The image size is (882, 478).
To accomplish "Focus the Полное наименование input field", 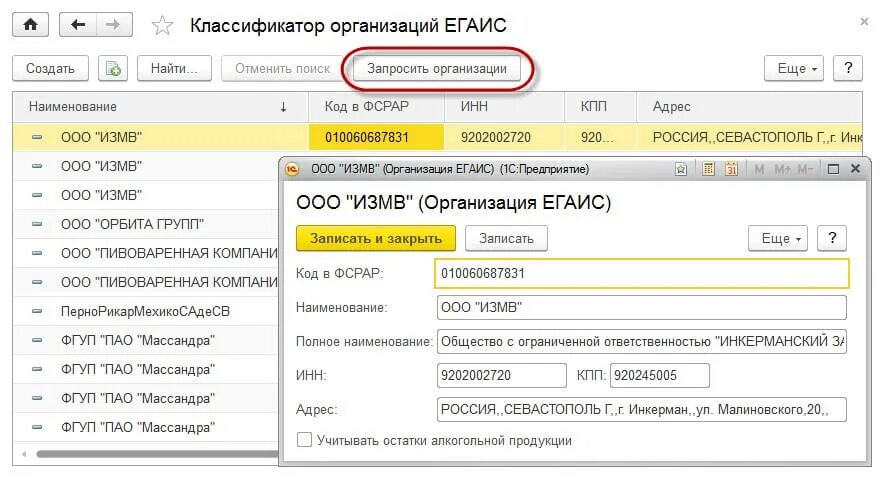I will click(641, 341).
